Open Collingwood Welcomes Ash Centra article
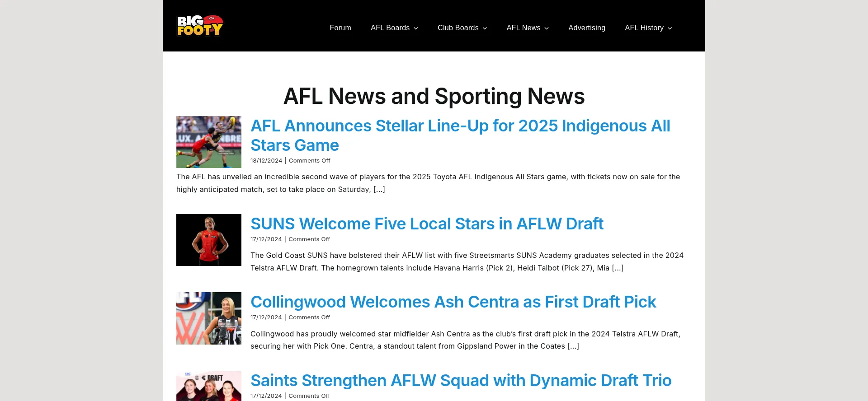The height and width of the screenshot is (401, 868). [x=453, y=302]
